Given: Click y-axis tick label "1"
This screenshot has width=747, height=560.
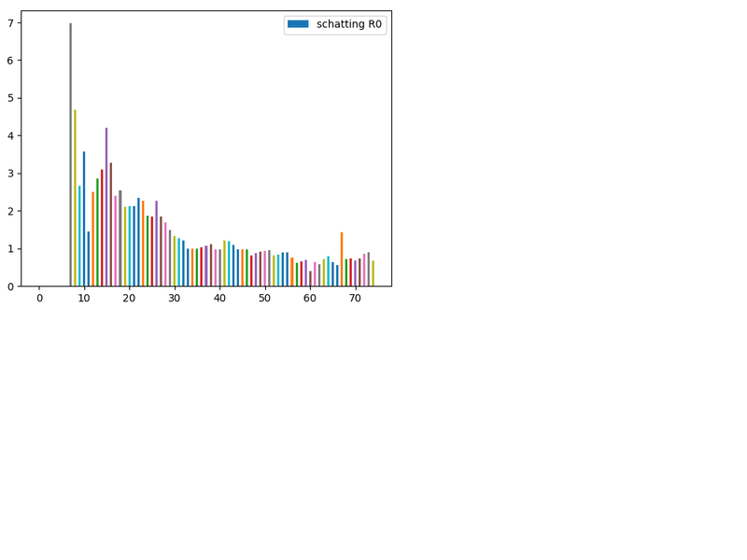Looking at the screenshot, I should point(10,248).
